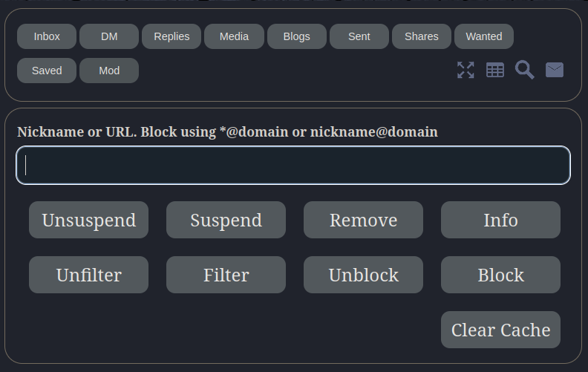Go to the Media tab

pyautogui.click(x=234, y=36)
